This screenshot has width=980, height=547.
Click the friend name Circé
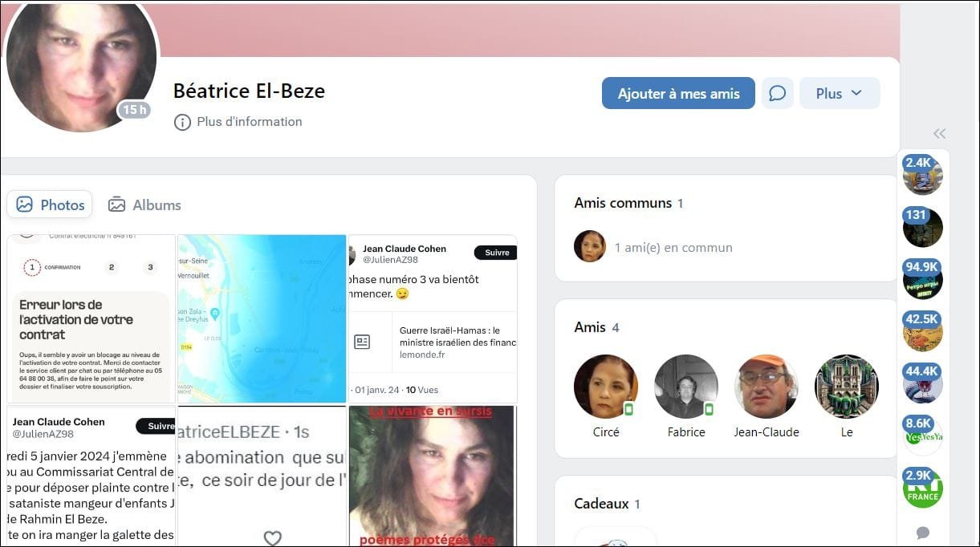click(606, 432)
